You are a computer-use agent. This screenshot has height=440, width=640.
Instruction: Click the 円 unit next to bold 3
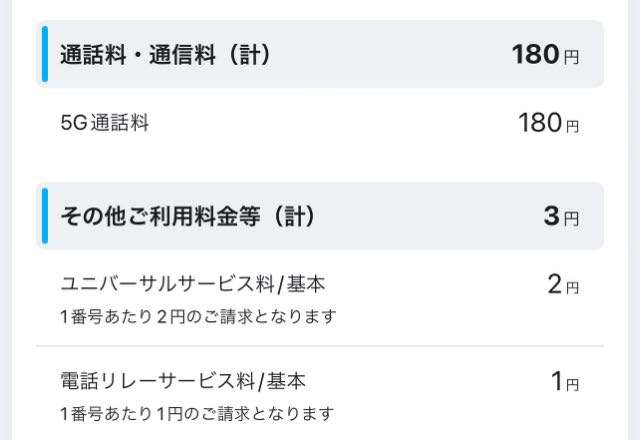tap(571, 219)
